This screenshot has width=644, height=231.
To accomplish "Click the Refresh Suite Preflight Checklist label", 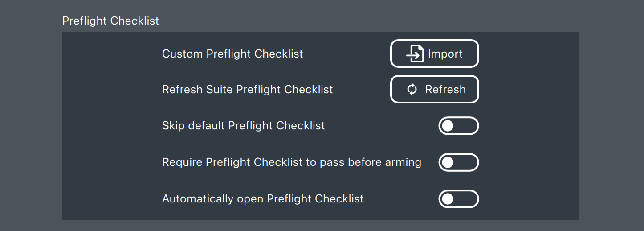I will (247, 90).
